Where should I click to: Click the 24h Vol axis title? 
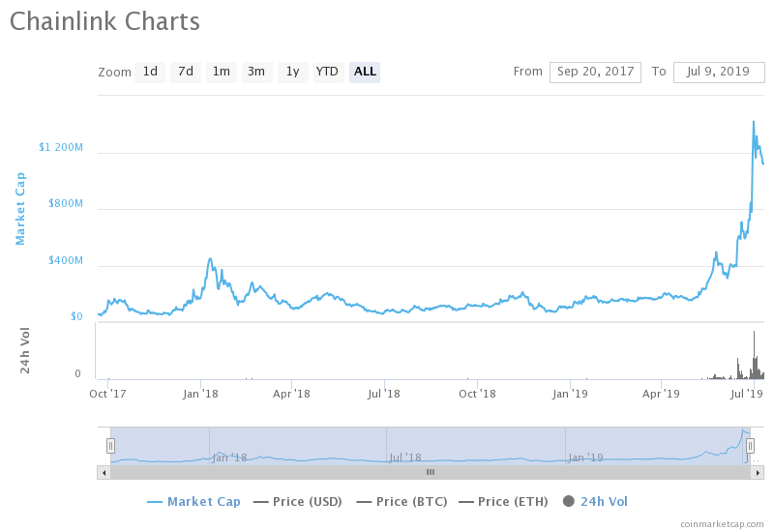pyautogui.click(x=25, y=350)
